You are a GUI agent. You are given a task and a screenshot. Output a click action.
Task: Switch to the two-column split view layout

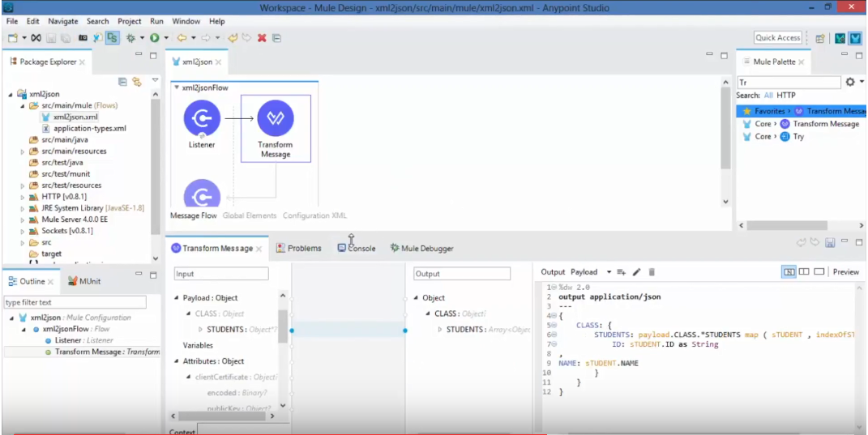pos(804,272)
